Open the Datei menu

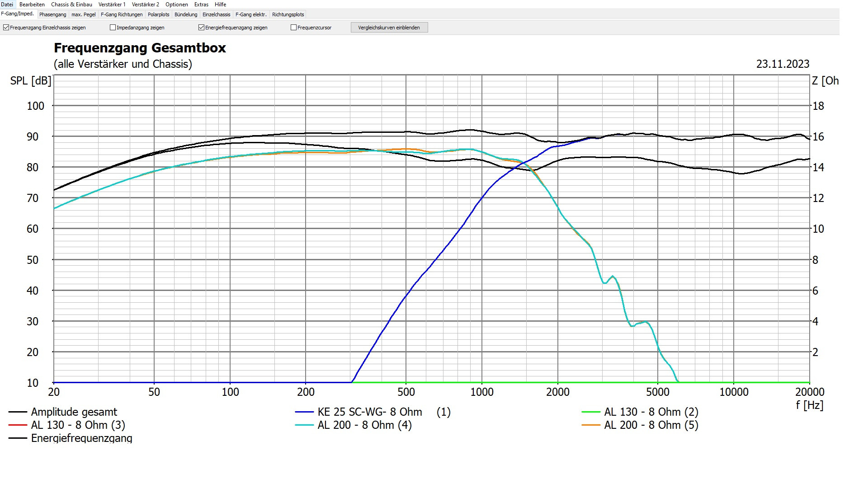click(x=7, y=5)
